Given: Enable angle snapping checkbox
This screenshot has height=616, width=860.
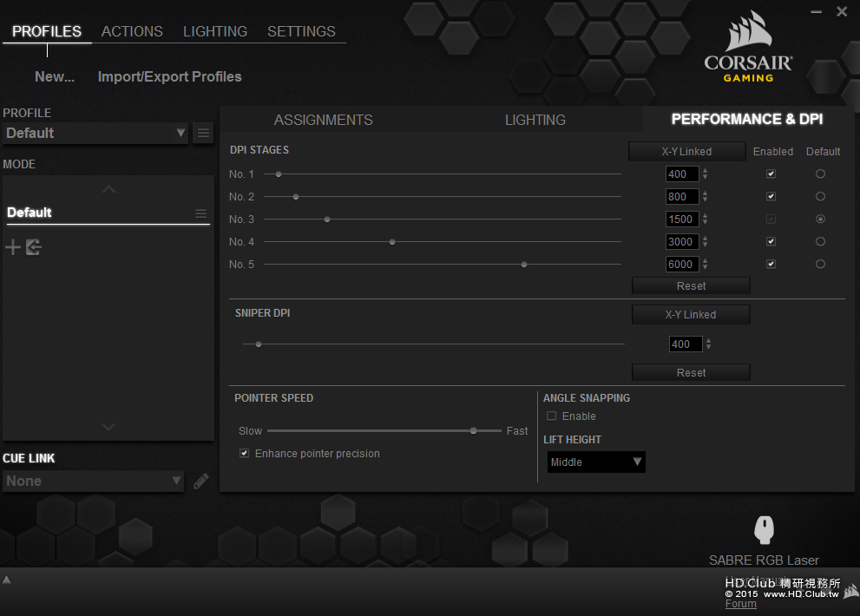Looking at the screenshot, I should pos(551,416).
